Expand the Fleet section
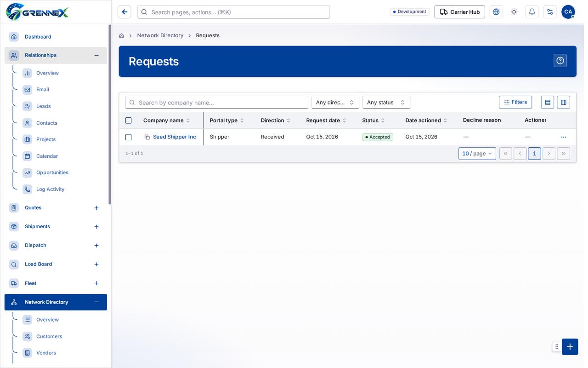Screen dimensions: 588x368 tap(96, 283)
